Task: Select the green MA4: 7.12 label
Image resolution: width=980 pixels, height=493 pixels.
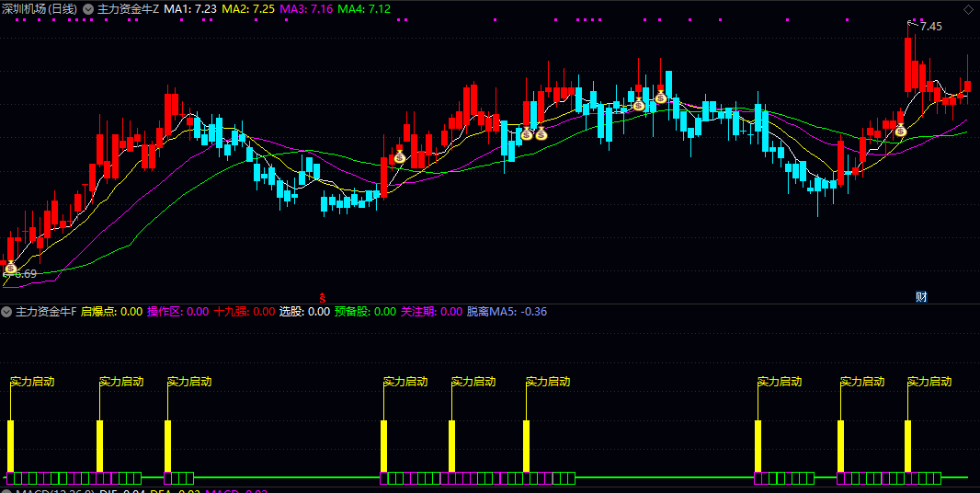Action: (364, 8)
